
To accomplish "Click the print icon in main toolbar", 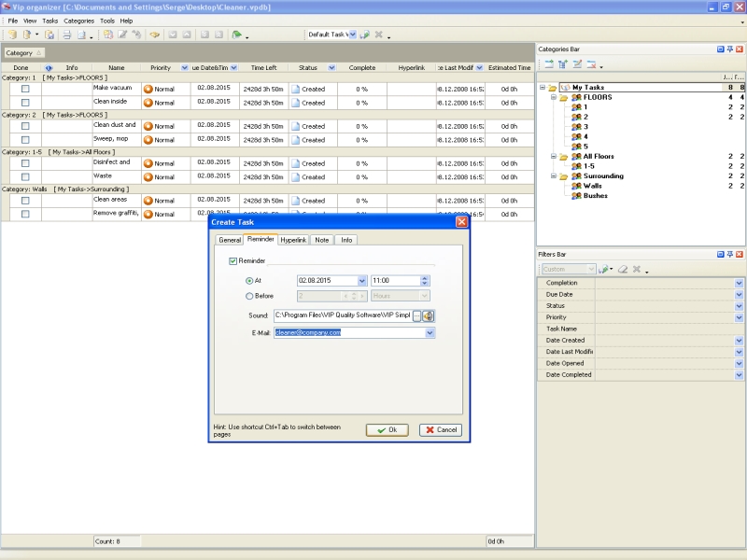I will coord(67,35).
